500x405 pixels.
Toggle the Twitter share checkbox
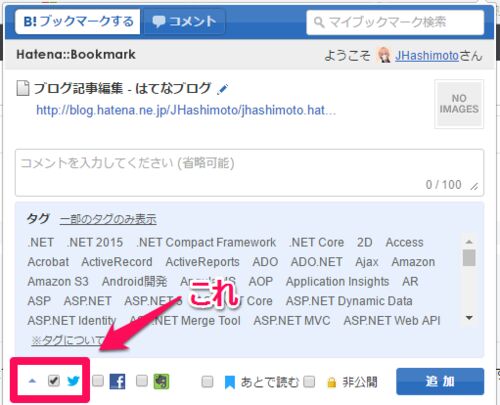pos(54,381)
